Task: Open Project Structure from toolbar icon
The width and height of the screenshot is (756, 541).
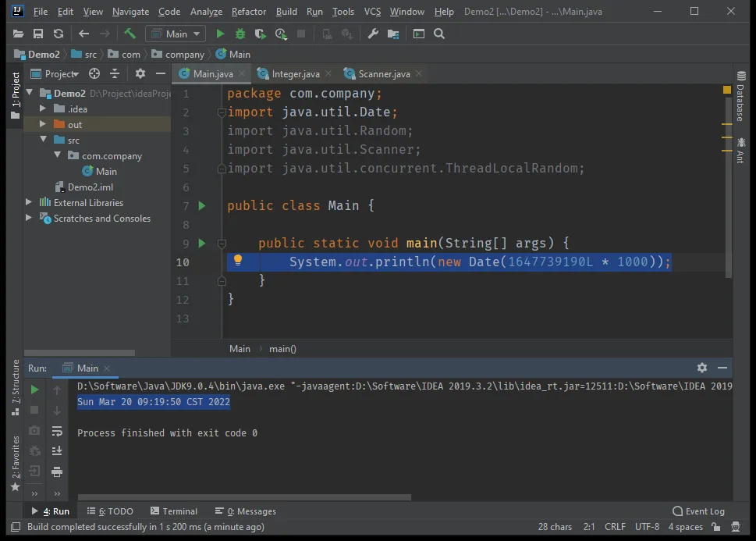Action: tap(392, 34)
